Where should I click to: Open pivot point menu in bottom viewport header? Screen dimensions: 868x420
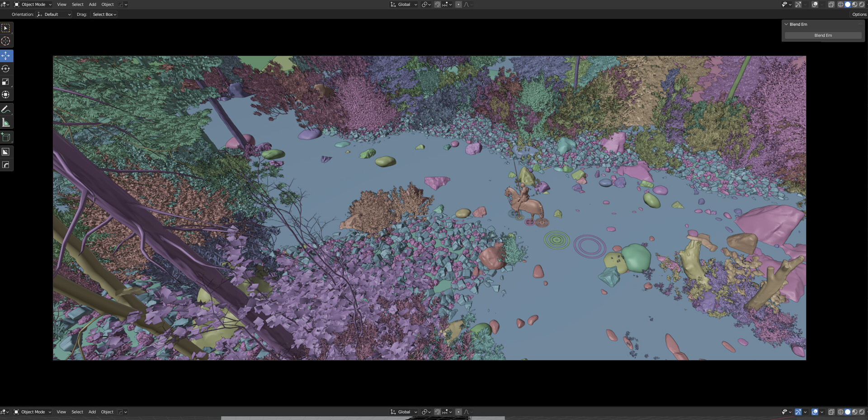tap(426, 412)
